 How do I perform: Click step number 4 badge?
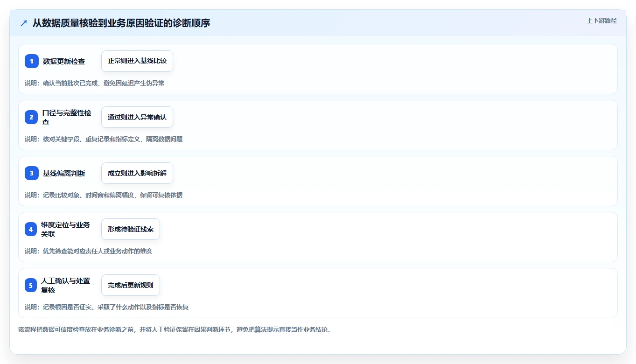coord(31,229)
